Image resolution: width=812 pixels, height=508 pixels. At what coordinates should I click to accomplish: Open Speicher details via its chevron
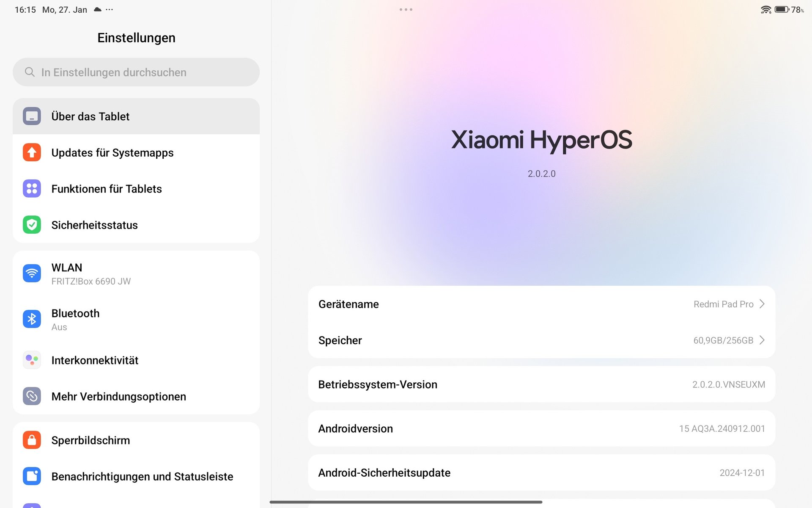coord(762,340)
